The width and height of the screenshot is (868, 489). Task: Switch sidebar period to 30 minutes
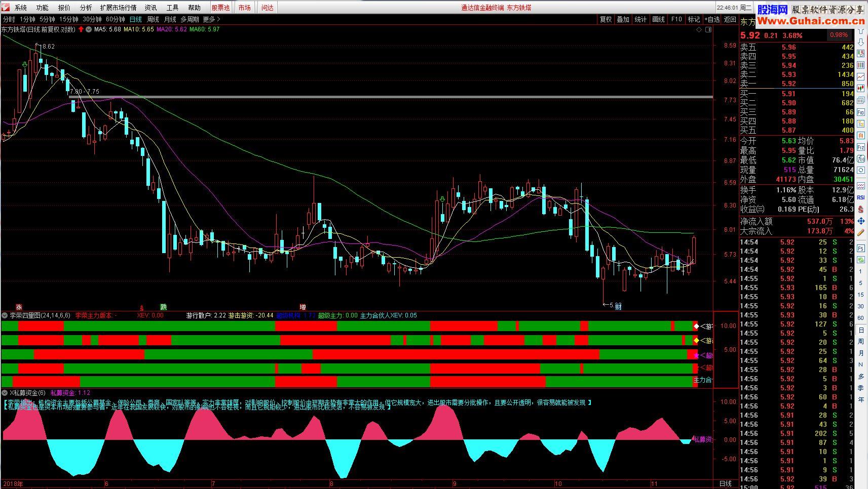tap(860, 306)
